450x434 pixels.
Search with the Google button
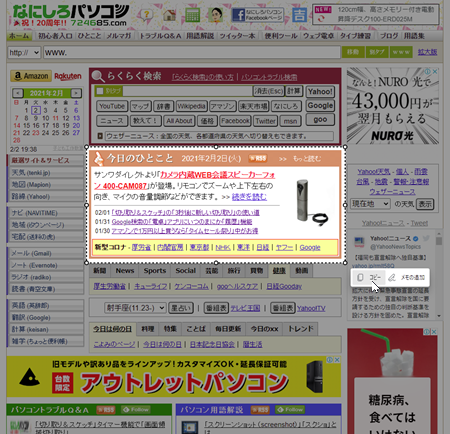[320, 106]
